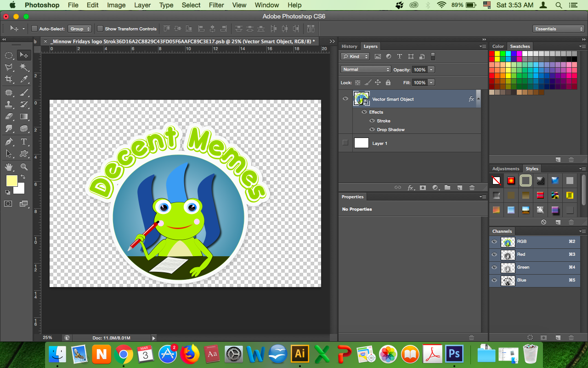
Task: Hide the Vector Smart Object layer
Action: (x=345, y=98)
